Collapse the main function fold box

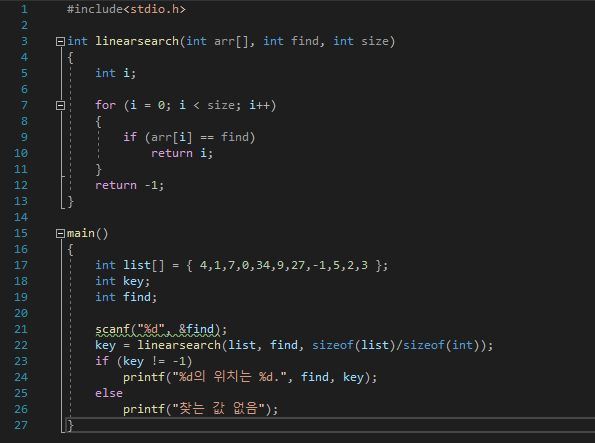coord(60,233)
